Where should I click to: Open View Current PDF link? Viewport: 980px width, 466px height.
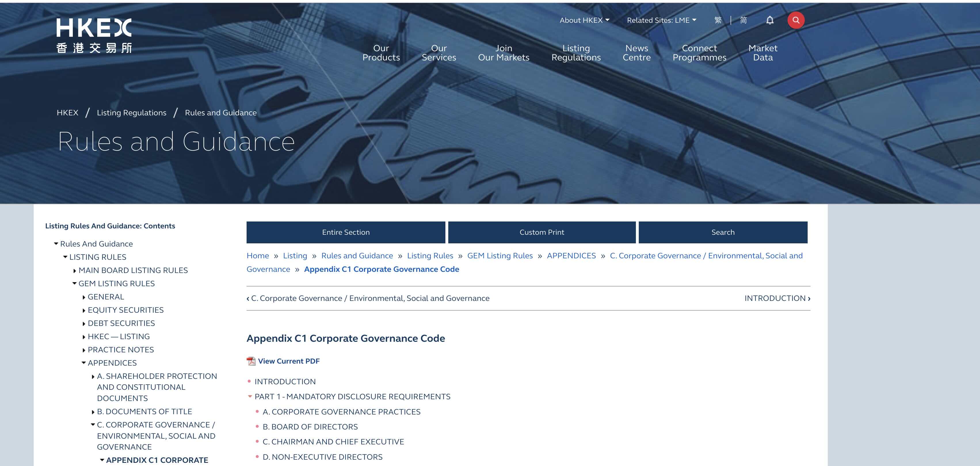[x=289, y=361]
